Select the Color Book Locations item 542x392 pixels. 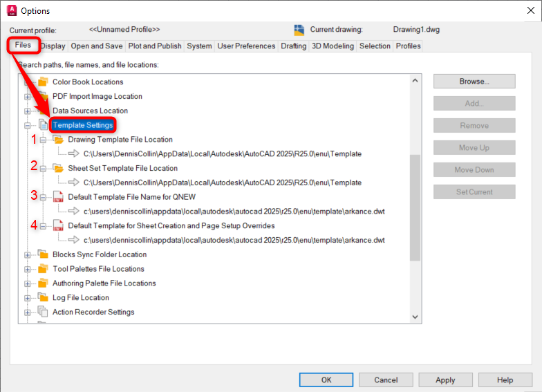pyautogui.click(x=88, y=82)
